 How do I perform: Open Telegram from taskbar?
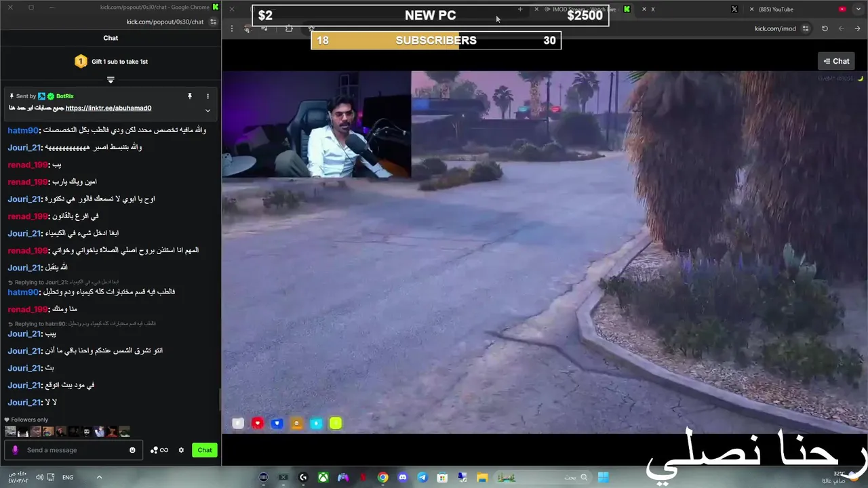(x=422, y=477)
